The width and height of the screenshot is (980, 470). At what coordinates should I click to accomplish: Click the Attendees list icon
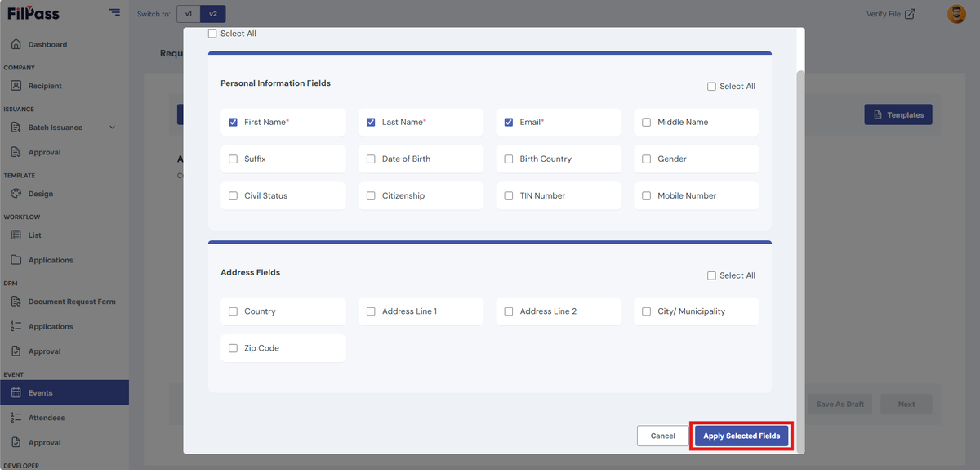pyautogui.click(x=16, y=418)
